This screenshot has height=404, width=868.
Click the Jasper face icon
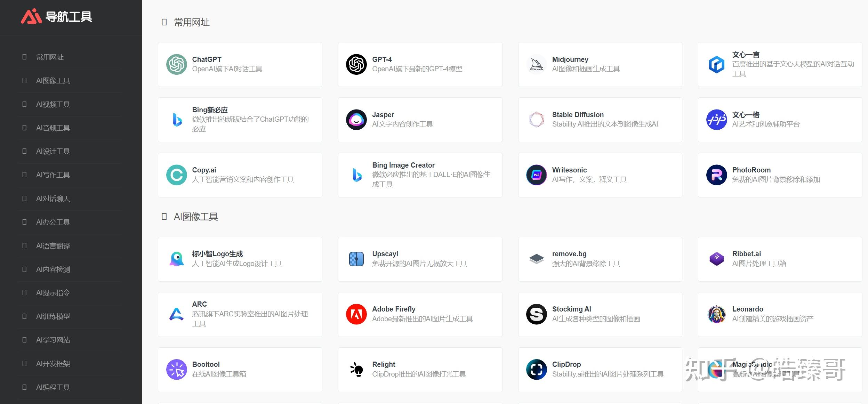pyautogui.click(x=356, y=120)
